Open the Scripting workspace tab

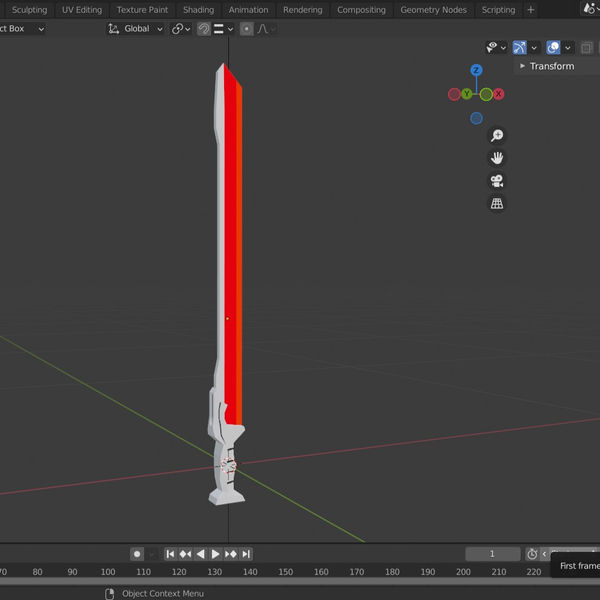498,10
